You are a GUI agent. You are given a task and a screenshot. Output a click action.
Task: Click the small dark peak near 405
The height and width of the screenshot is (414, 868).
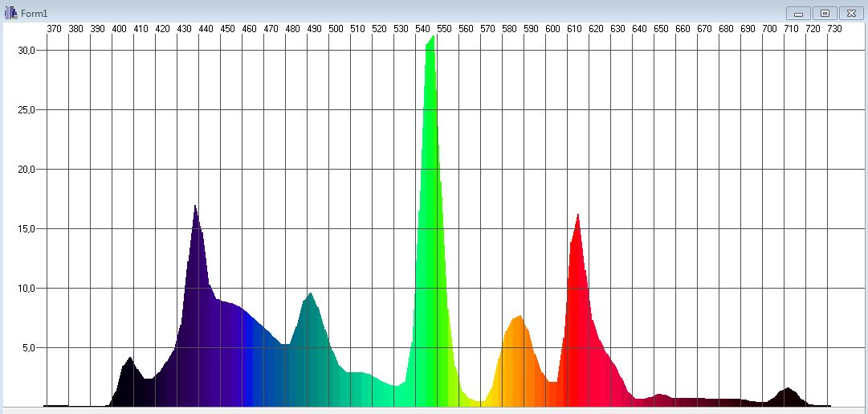[129, 383]
